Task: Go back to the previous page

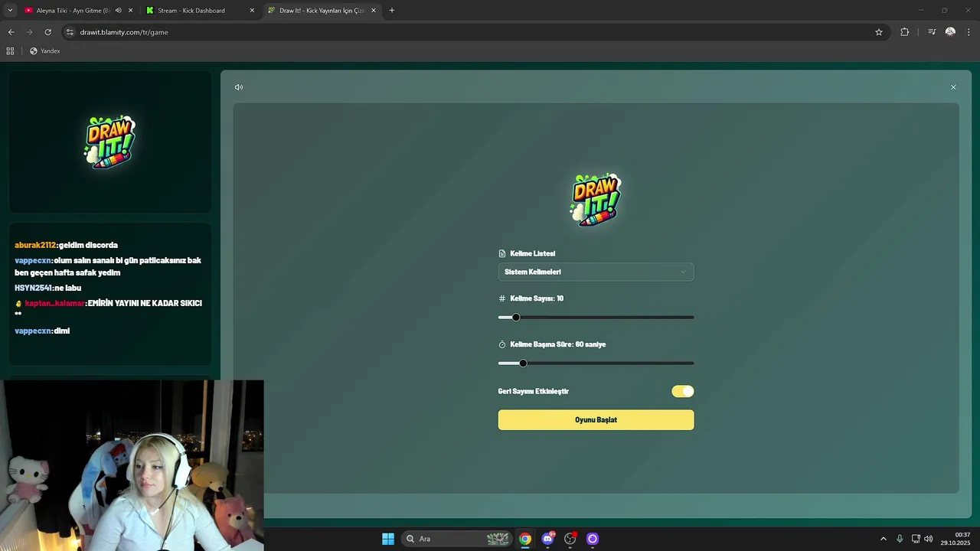Action: tap(11, 32)
